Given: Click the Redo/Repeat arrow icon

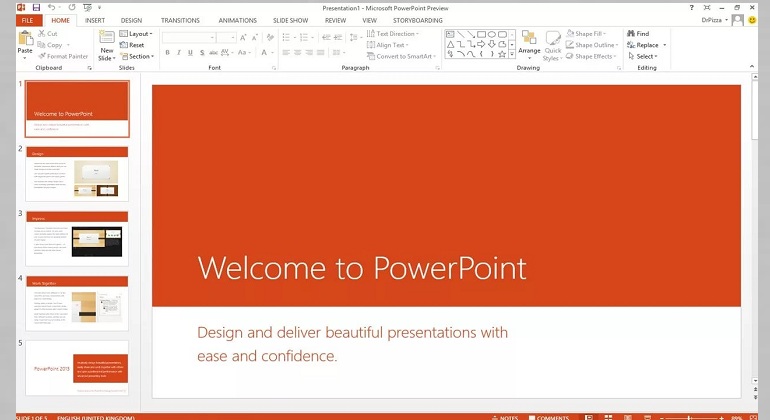Looking at the screenshot, I should pos(72,7).
